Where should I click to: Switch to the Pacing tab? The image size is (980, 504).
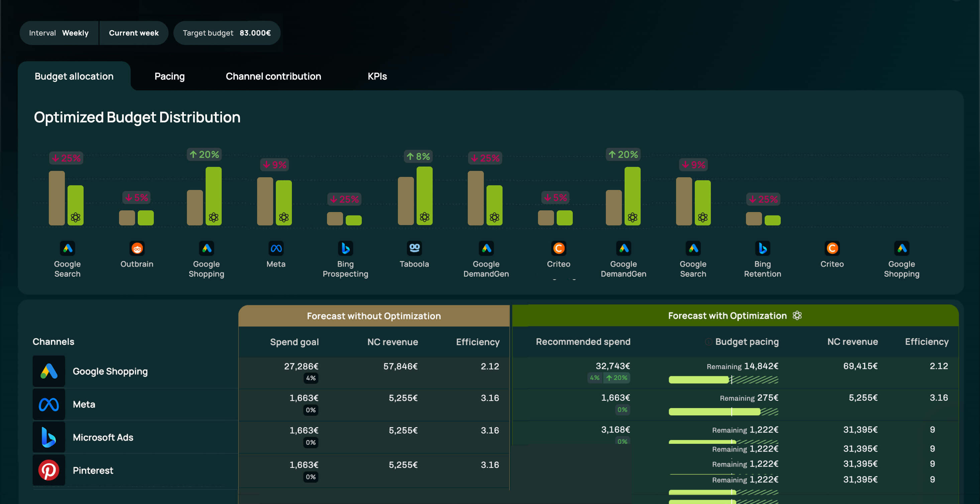(170, 76)
